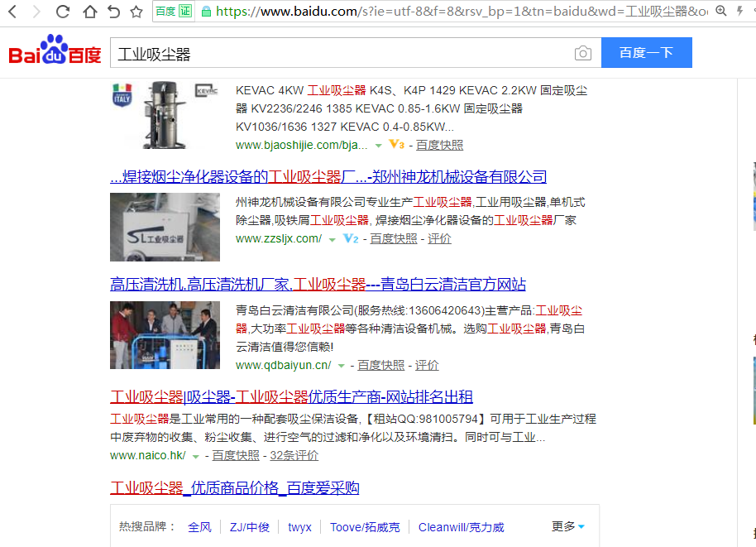Open the camera image search icon
Screen dimensions: 756x547
[583, 54]
